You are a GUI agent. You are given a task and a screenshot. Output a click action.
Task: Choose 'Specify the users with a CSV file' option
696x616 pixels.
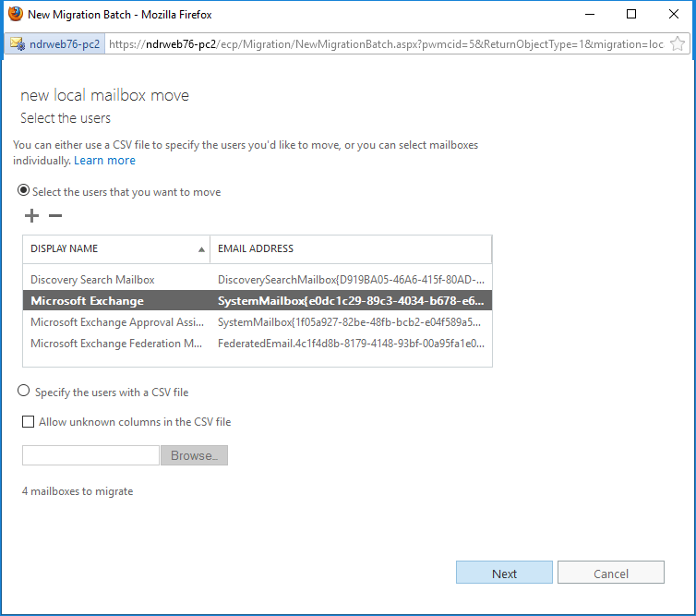point(23,391)
